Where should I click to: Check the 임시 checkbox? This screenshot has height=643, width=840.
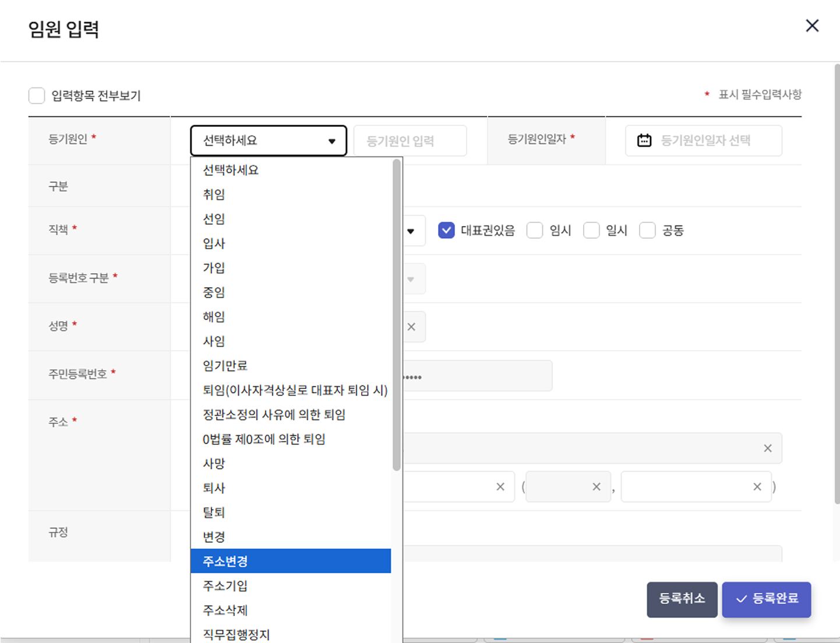click(x=535, y=230)
